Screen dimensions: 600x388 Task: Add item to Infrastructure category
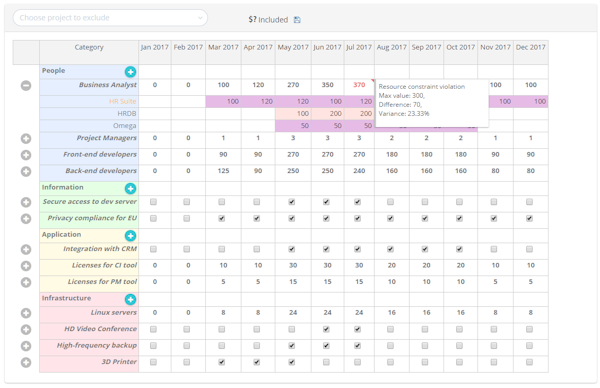(130, 299)
